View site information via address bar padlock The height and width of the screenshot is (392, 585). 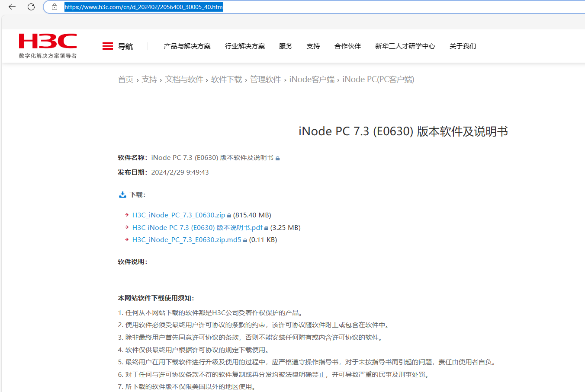click(x=55, y=7)
